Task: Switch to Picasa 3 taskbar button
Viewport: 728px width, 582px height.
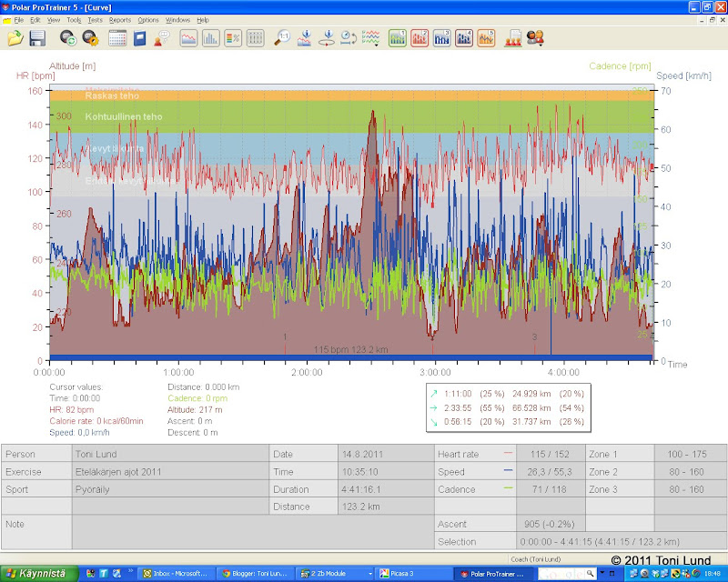Action: [x=411, y=574]
